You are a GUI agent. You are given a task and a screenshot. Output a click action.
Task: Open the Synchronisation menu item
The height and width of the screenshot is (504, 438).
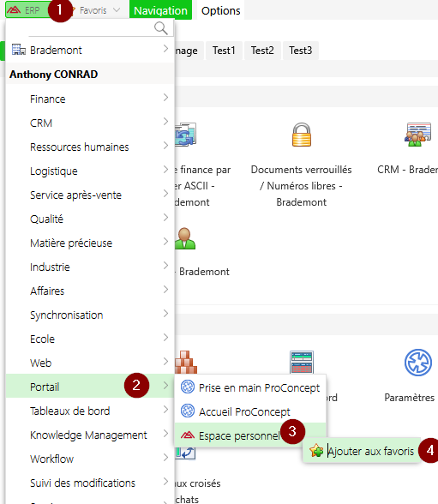tap(90, 315)
